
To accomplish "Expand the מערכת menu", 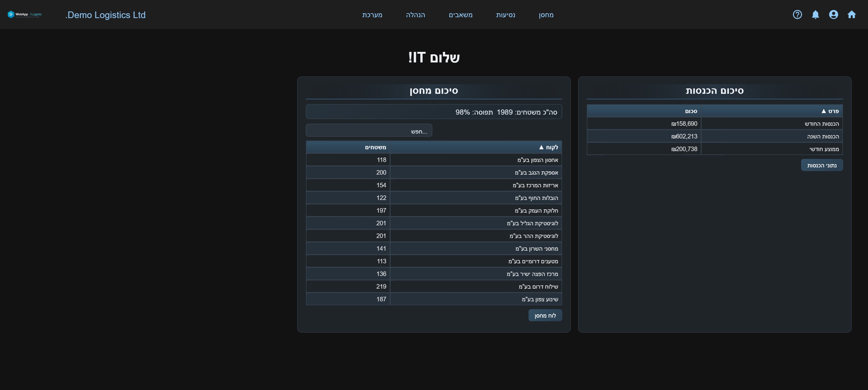I will [372, 15].
